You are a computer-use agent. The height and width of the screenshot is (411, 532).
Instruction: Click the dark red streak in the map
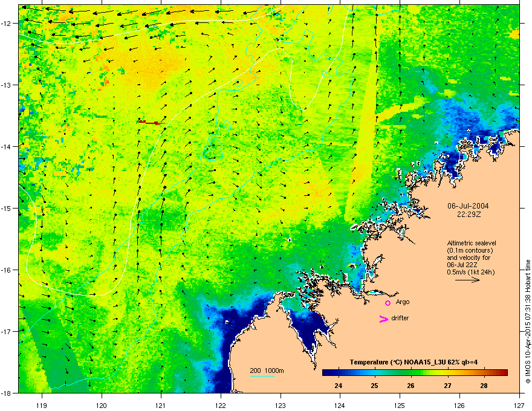click(x=151, y=122)
